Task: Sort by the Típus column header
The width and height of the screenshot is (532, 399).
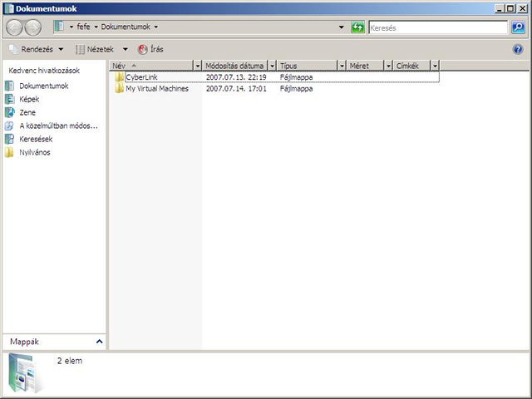Action: click(x=308, y=66)
